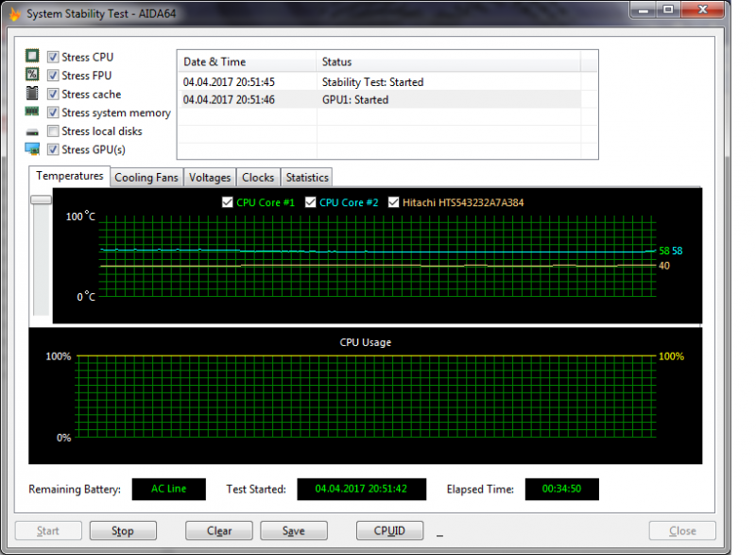Click the Save button
This screenshot has height=555, width=756.
pos(293,530)
